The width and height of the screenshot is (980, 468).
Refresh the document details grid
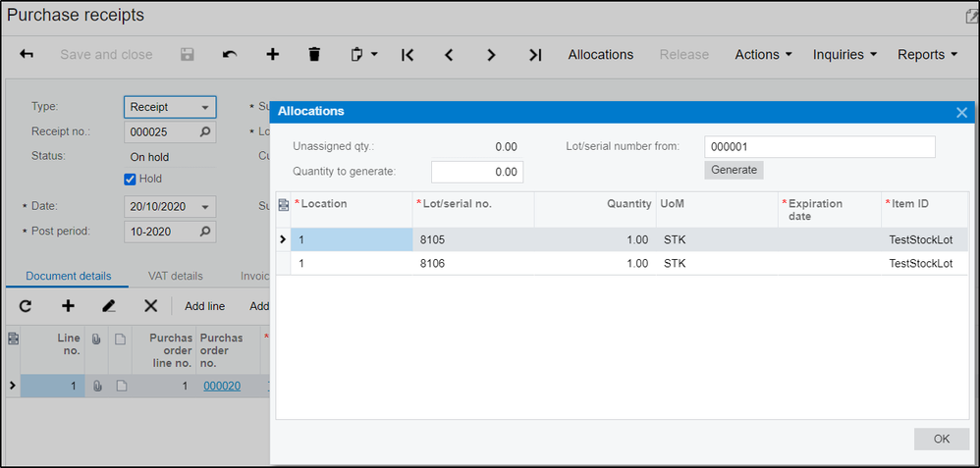pyautogui.click(x=27, y=306)
